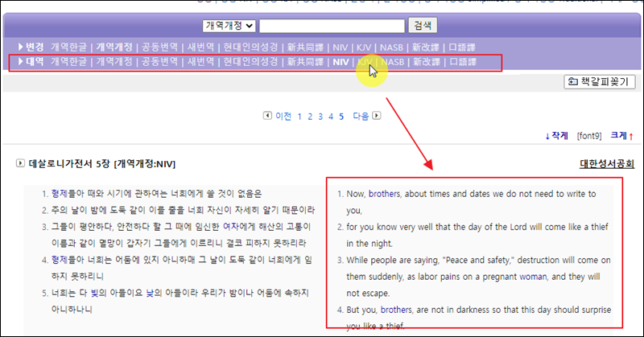Click the 검색 search button
Image resolution: width=644 pixels, height=337 pixels.
click(423, 26)
